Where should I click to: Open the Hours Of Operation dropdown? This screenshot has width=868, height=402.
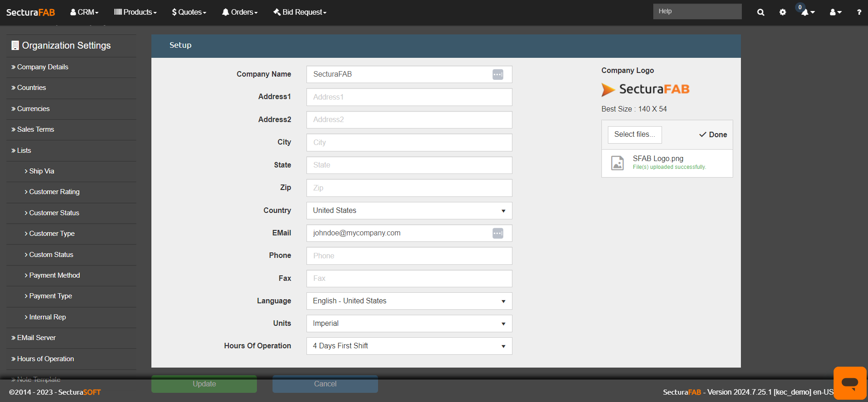tap(409, 346)
